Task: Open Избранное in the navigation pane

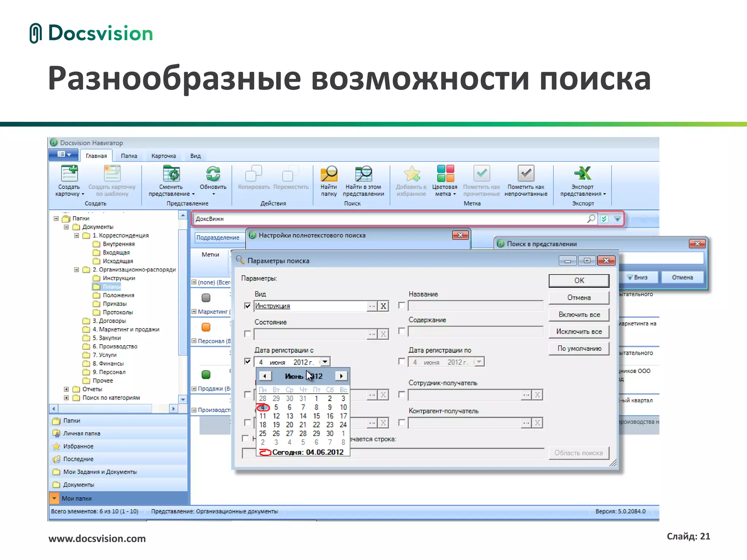Action: 118,446
